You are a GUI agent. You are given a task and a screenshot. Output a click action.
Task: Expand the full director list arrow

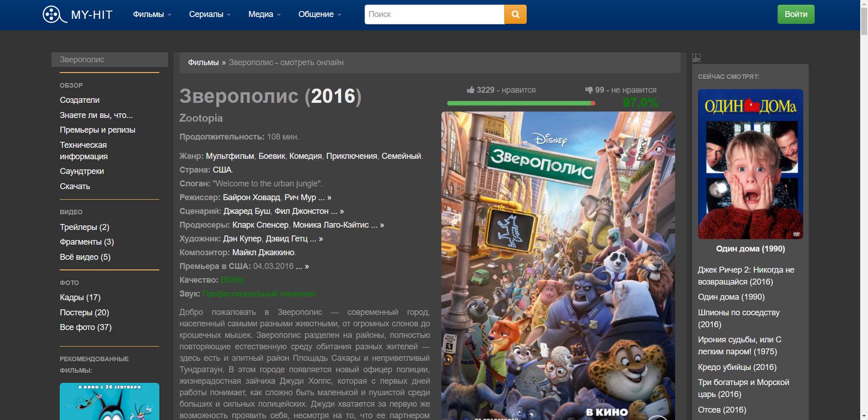click(325, 197)
